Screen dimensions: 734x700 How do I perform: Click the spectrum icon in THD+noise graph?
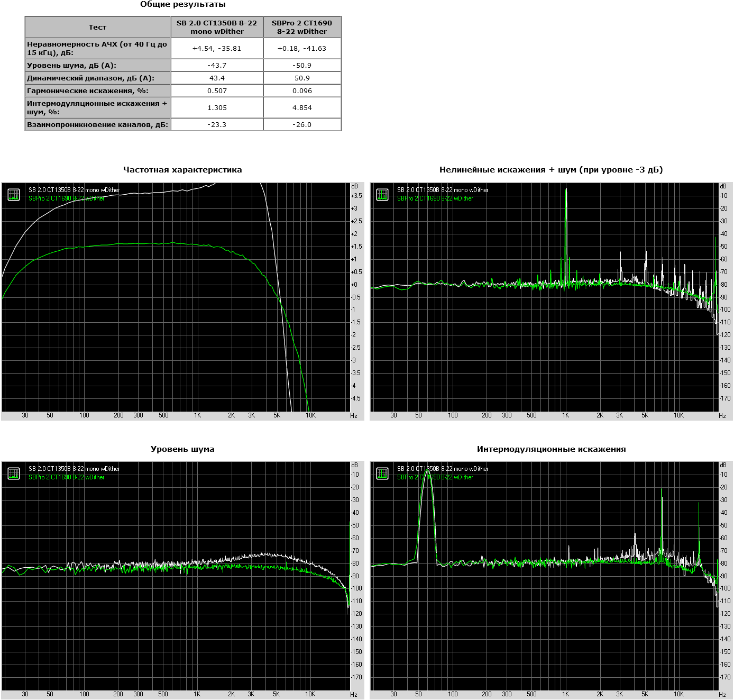382,195
